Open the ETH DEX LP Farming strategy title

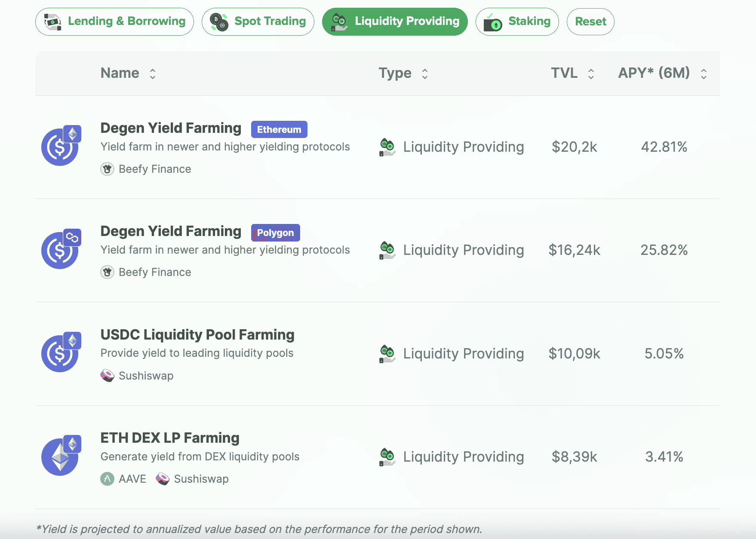[170, 438]
